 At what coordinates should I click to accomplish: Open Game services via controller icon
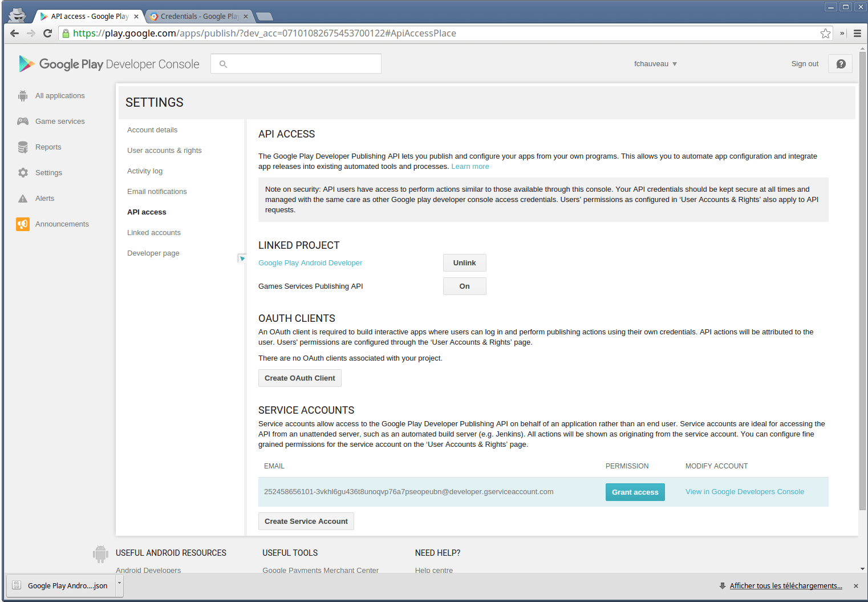pos(23,122)
